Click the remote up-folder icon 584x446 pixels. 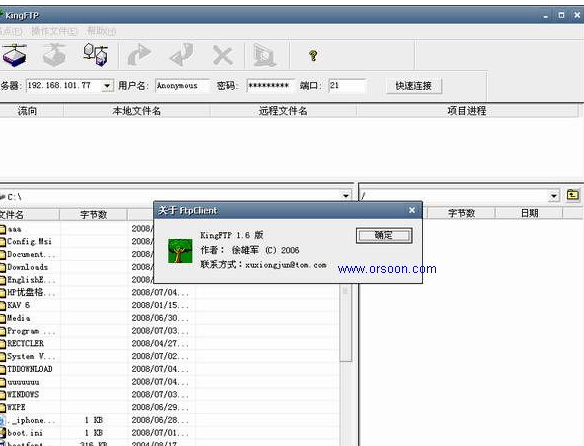(572, 195)
